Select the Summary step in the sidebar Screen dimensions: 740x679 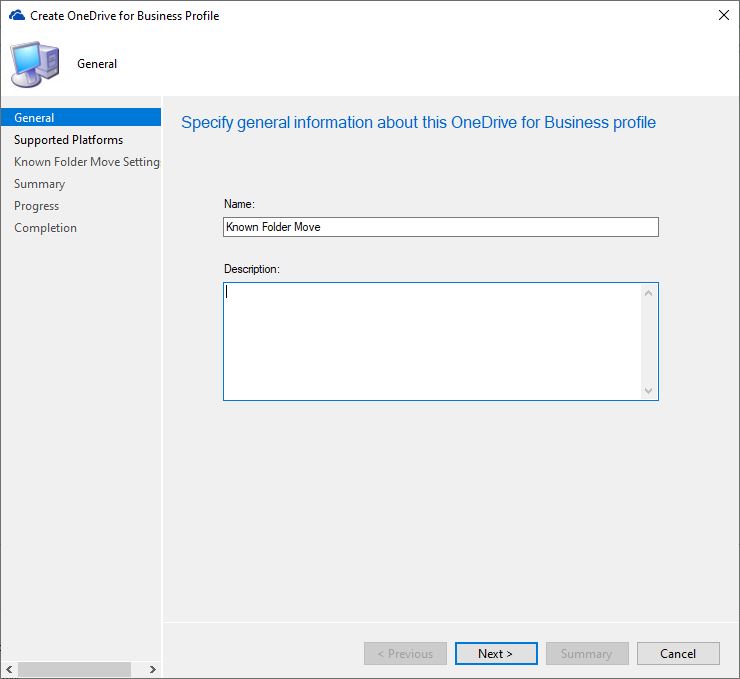[x=40, y=184]
